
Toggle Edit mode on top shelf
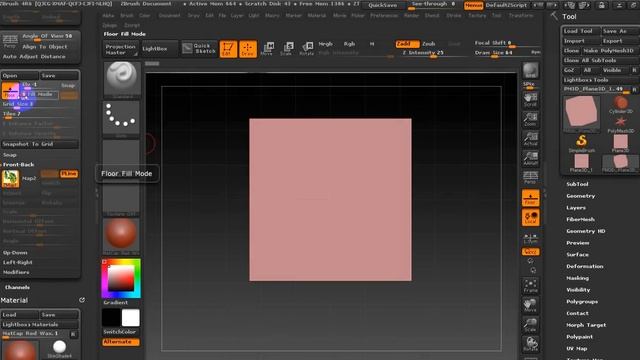click(228, 49)
